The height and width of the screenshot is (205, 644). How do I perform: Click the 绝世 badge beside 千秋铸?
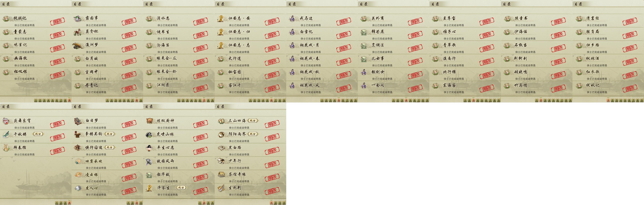(x=38, y=134)
